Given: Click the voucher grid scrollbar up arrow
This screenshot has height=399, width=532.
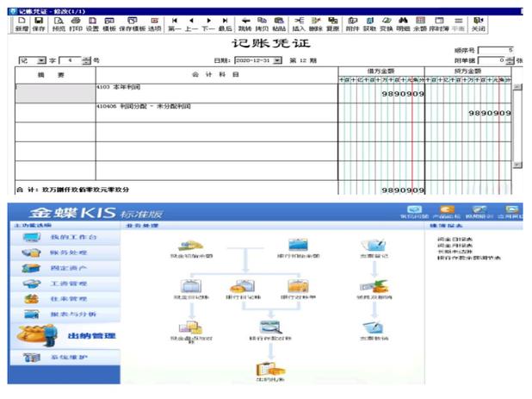Looking at the screenshot, I should click(517, 87).
